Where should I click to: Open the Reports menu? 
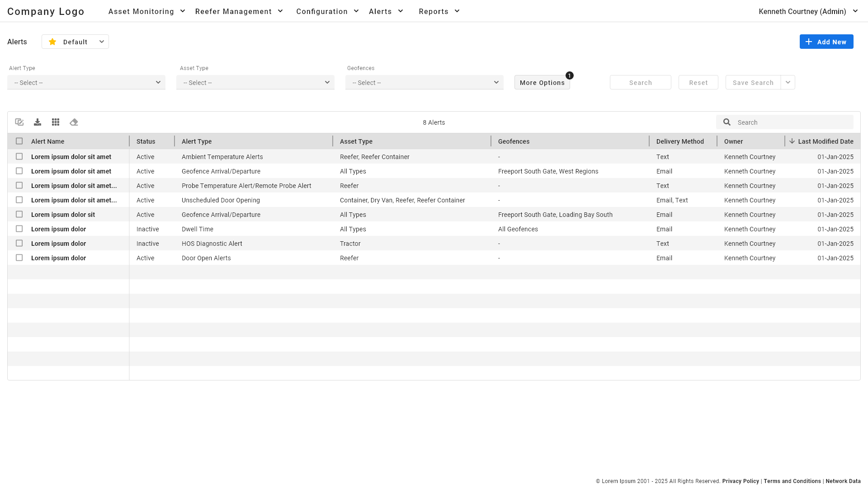[x=439, y=11]
